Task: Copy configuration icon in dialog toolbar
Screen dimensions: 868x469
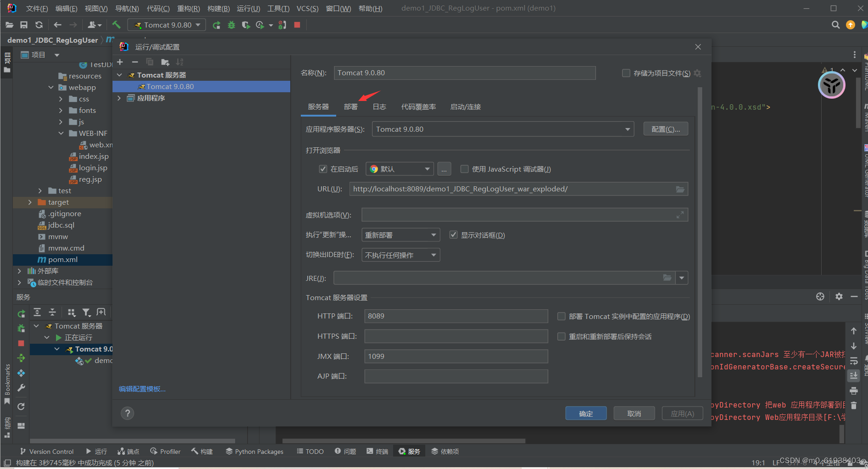Action: [x=150, y=62]
